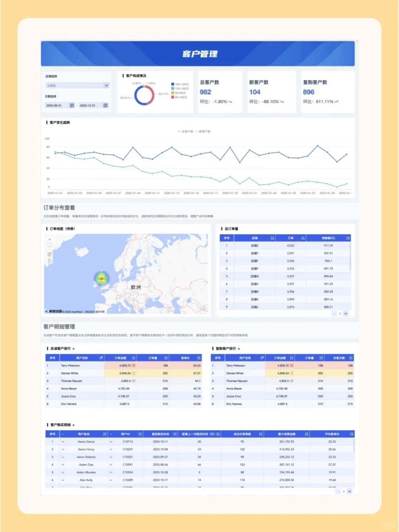Sort 客户购买明细 by 成功交易笔数 icon

click(261, 434)
